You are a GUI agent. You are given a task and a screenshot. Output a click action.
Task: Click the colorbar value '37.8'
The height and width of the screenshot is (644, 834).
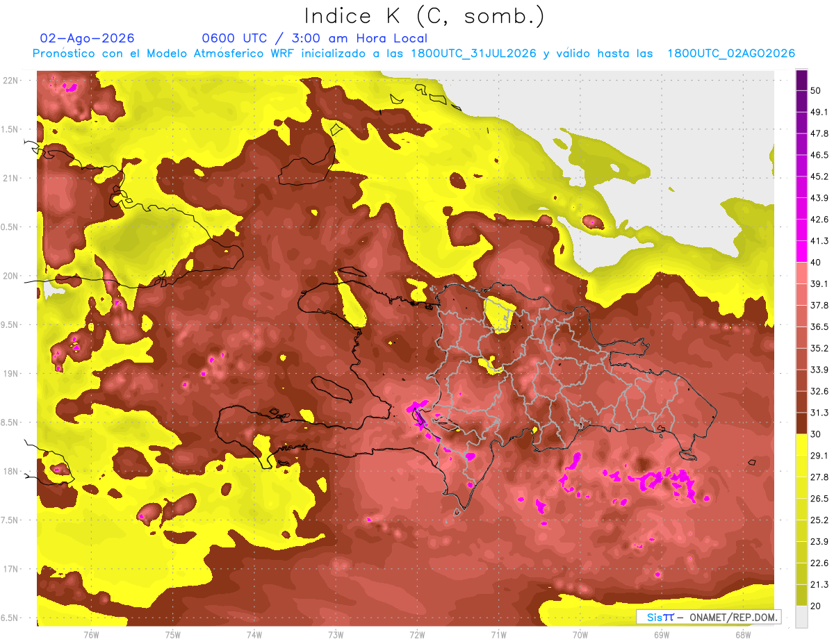(819, 305)
